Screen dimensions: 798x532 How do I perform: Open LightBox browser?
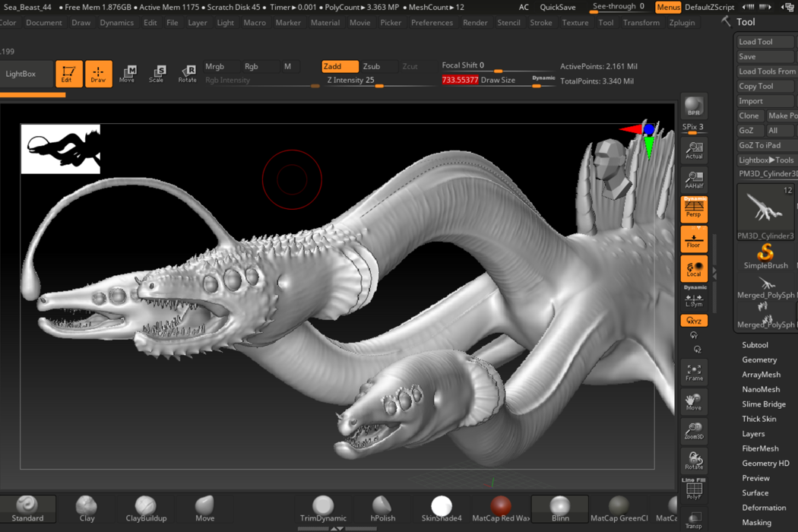[x=21, y=74]
